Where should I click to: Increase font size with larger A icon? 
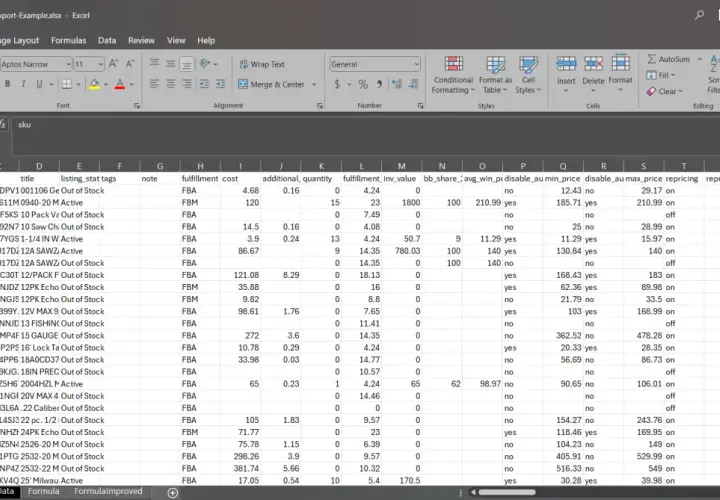[x=113, y=64]
